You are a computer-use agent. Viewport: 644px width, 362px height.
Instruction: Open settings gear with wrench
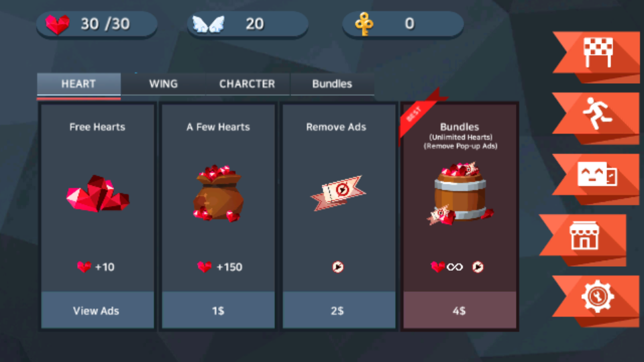click(598, 296)
